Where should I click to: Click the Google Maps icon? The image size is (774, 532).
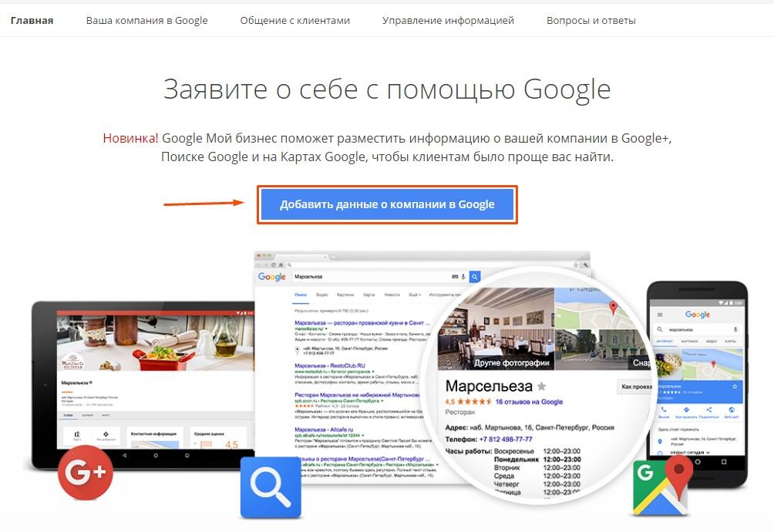(x=661, y=489)
